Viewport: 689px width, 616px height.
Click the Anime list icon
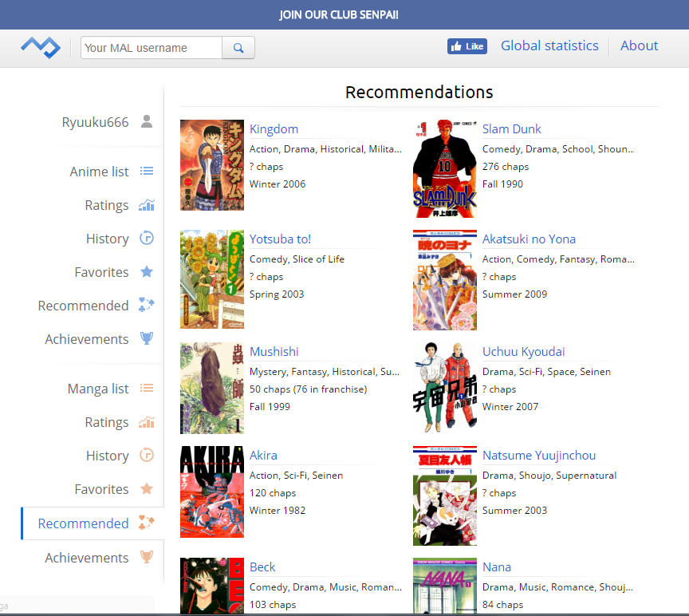coord(147,171)
